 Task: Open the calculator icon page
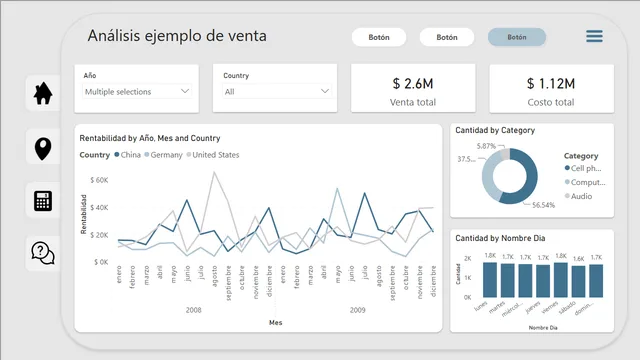pyautogui.click(x=43, y=200)
